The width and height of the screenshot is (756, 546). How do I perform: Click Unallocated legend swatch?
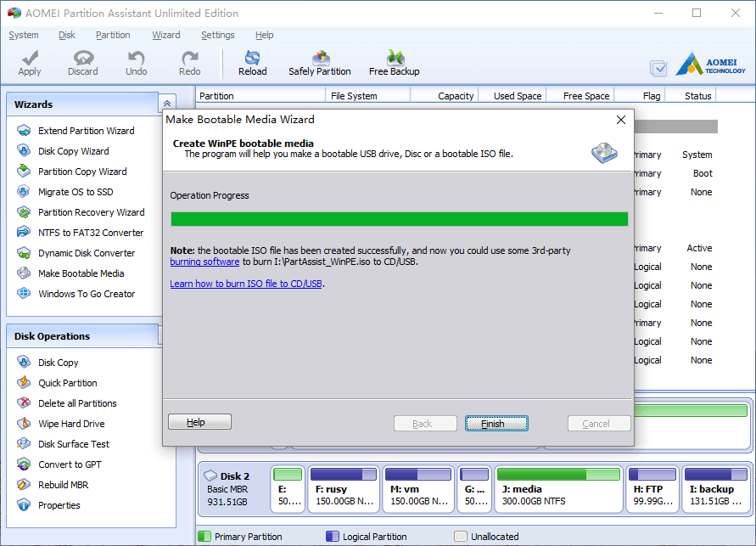pyautogui.click(x=461, y=537)
